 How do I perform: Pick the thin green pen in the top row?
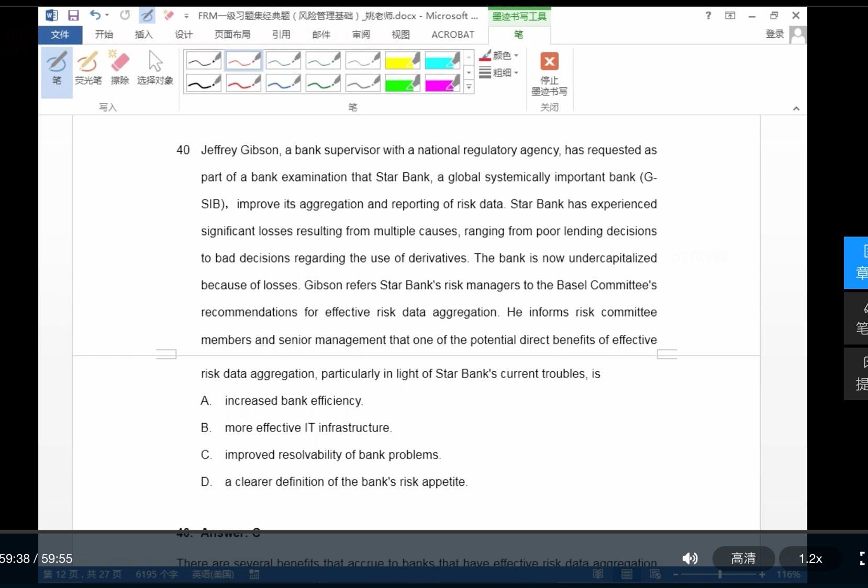tap(323, 60)
